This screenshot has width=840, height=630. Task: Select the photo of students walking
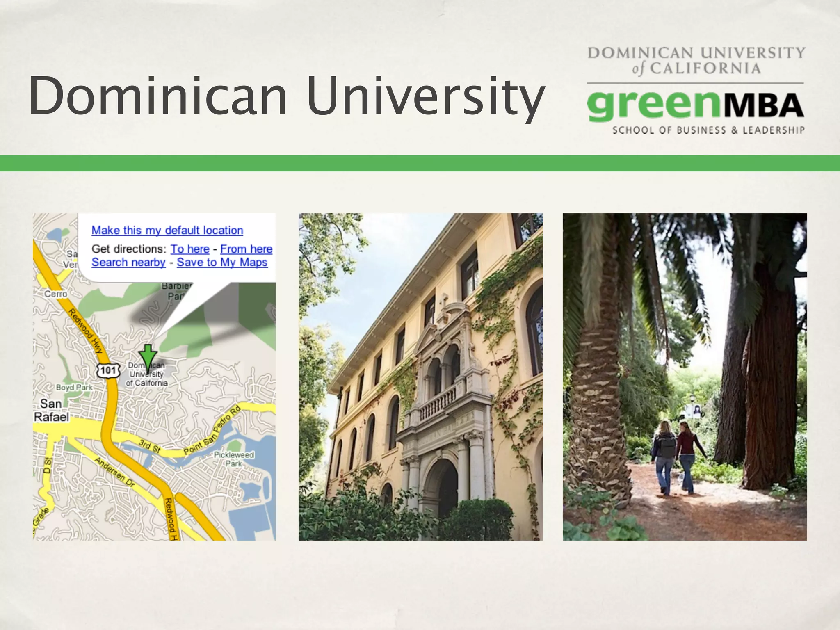685,377
